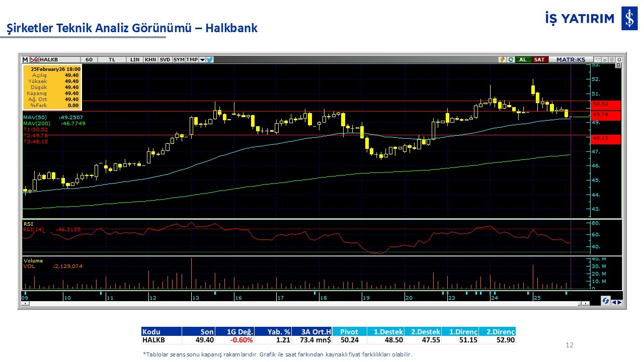The height and width of the screenshot is (362, 644).
Task: Toggle the LIN scale mode
Action: click(x=135, y=59)
